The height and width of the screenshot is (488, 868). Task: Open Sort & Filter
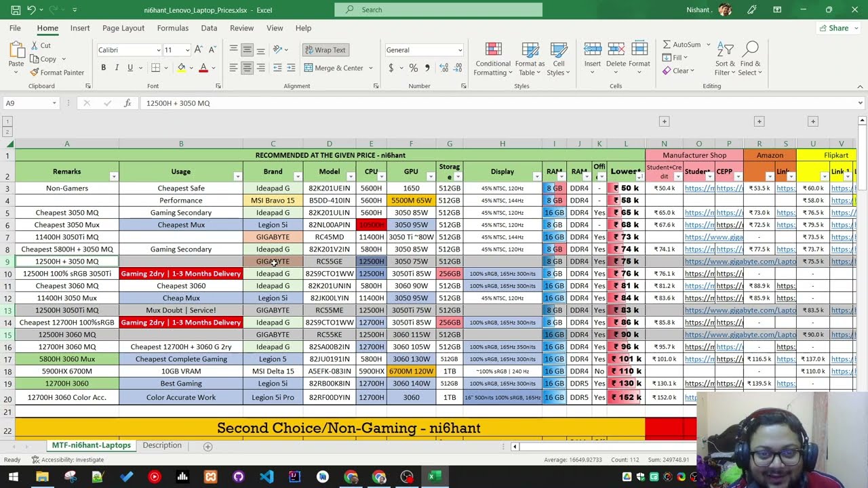725,59
